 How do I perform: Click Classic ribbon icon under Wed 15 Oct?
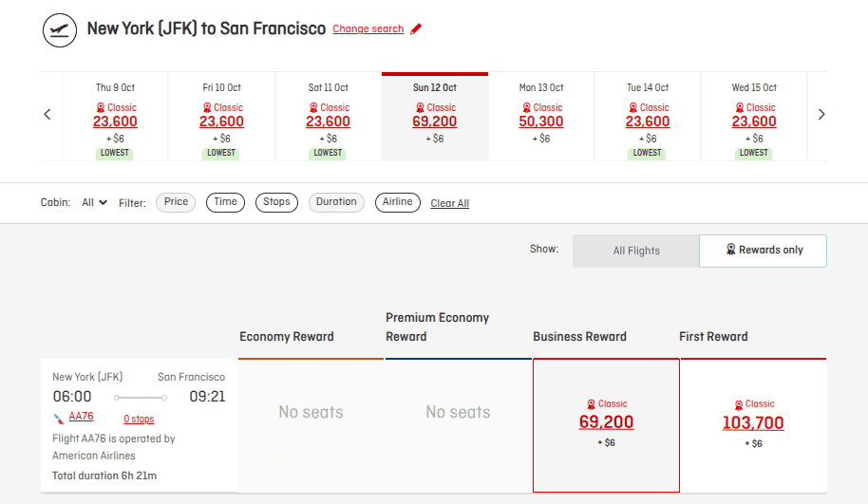click(x=740, y=107)
